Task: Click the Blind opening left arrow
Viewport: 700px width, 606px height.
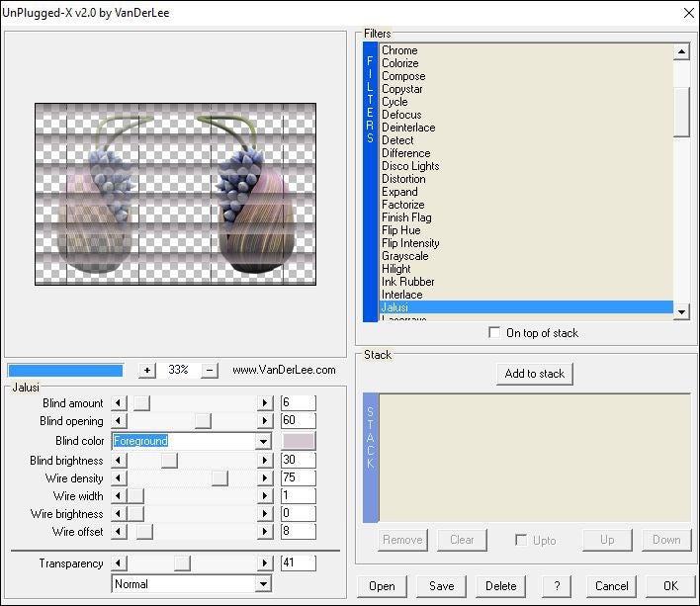Action: pyautogui.click(x=120, y=421)
